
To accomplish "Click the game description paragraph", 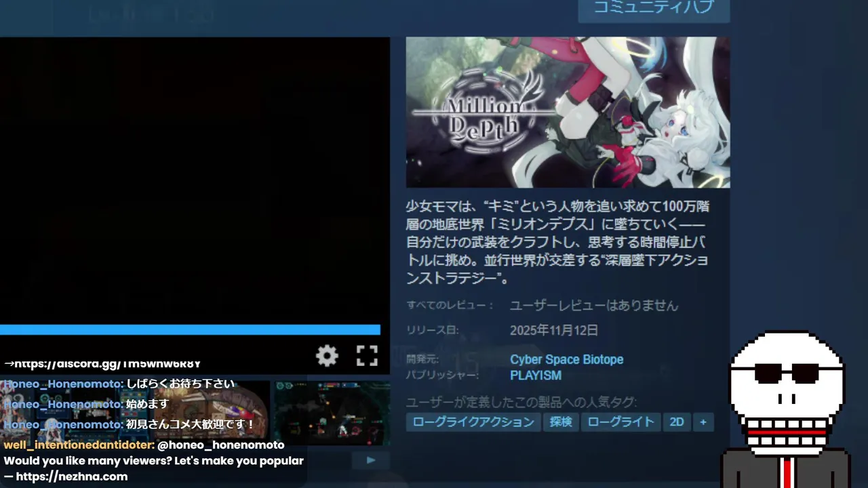I will coord(557,242).
